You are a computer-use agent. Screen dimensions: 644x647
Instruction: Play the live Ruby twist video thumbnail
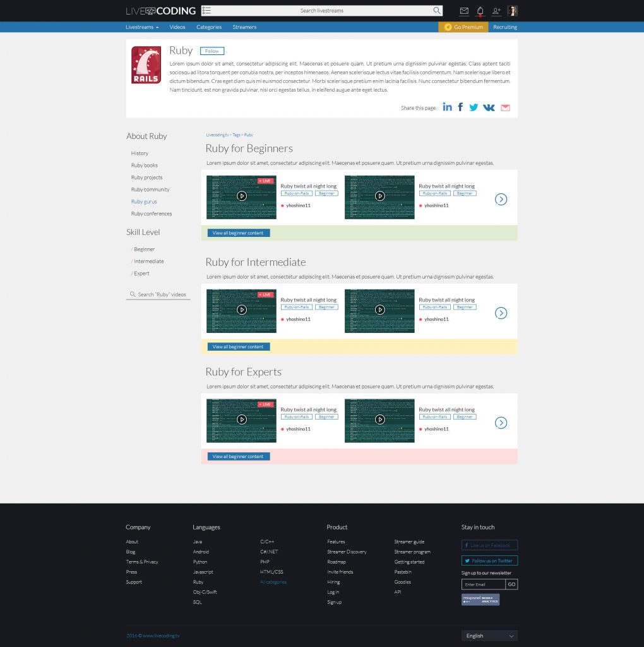(x=241, y=197)
